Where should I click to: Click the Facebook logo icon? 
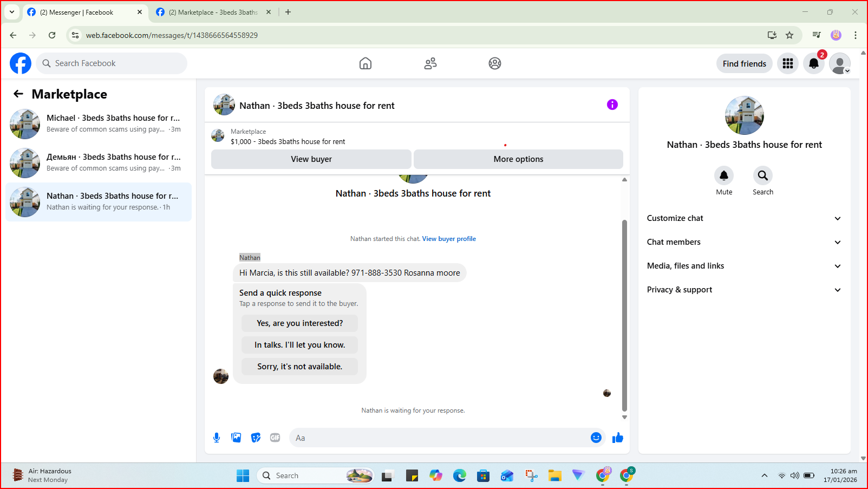21,63
